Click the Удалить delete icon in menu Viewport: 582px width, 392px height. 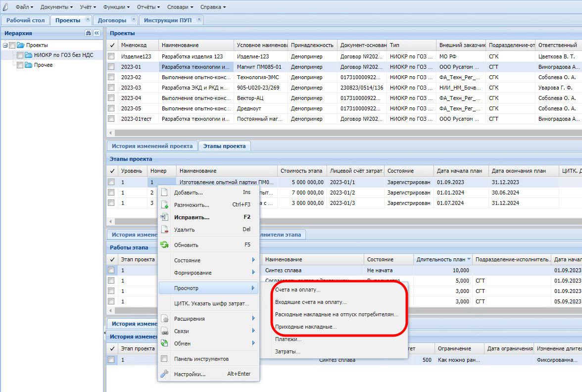click(x=165, y=230)
